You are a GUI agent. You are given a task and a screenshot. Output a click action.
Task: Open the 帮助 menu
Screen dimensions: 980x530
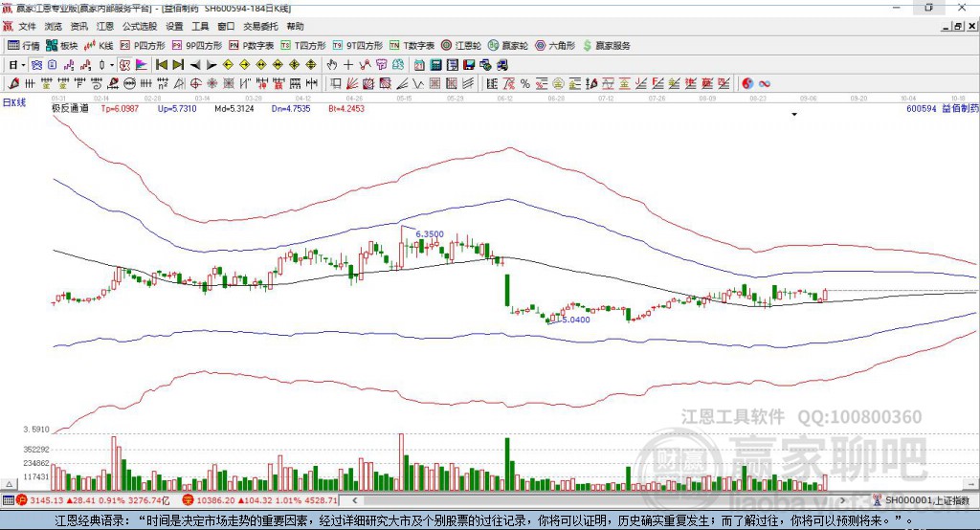(x=295, y=26)
